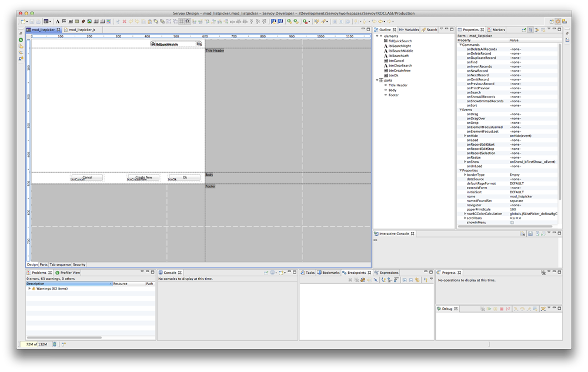588x372 pixels.
Task: Toggle Show Categories in Properties view
Action: tap(530, 29)
